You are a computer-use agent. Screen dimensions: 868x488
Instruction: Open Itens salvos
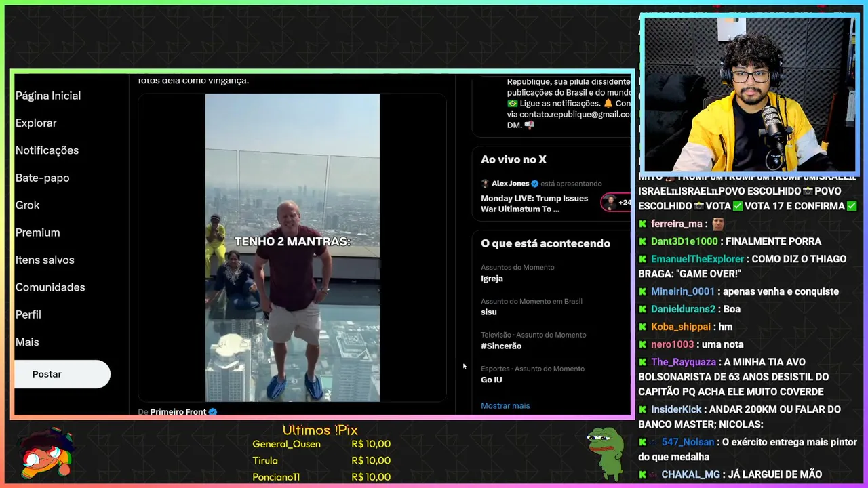coord(45,260)
